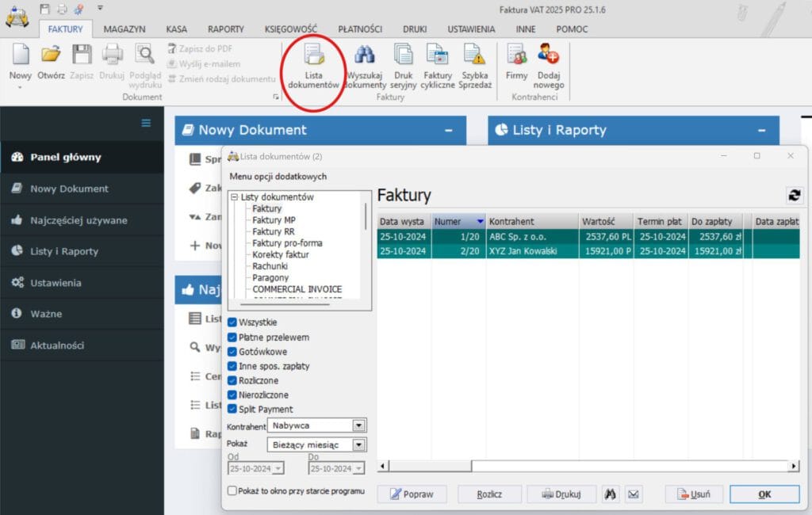The width and height of the screenshot is (812, 515).
Task: Refresh the Faktury list with the refresh icon
Action: point(793,195)
